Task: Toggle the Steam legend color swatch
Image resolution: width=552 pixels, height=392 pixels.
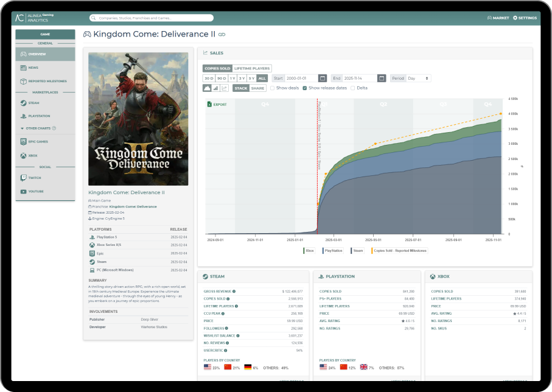Action: click(351, 251)
